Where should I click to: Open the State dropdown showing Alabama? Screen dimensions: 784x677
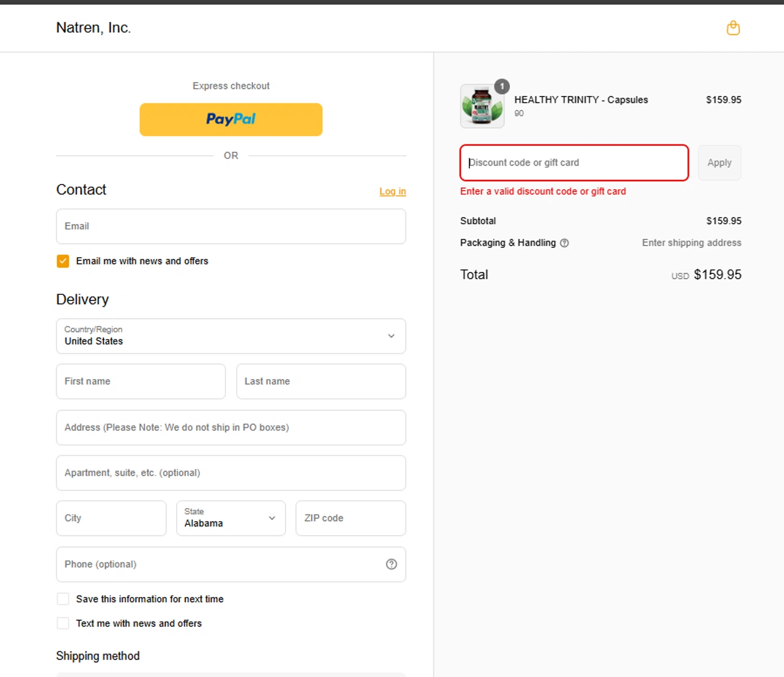pyautogui.click(x=231, y=518)
